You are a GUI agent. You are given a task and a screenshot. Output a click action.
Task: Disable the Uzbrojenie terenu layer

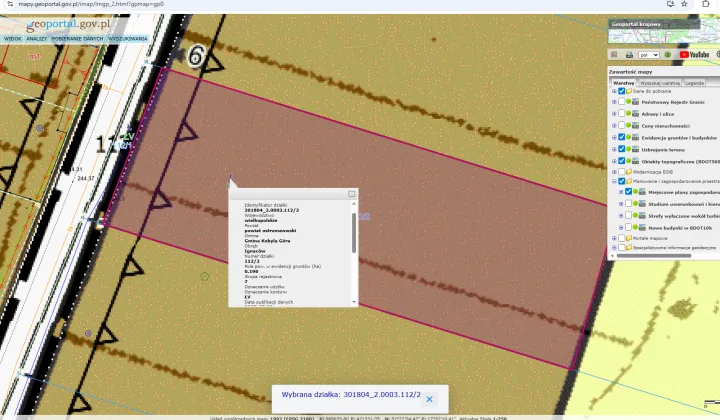tap(621, 150)
